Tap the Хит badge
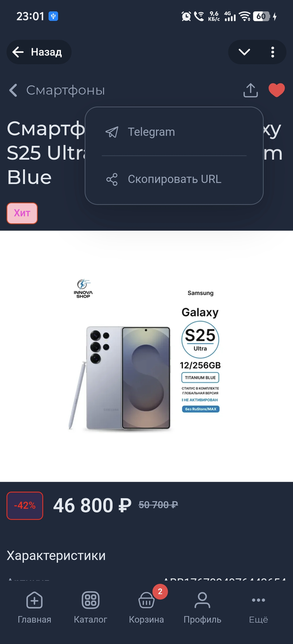 point(22,213)
